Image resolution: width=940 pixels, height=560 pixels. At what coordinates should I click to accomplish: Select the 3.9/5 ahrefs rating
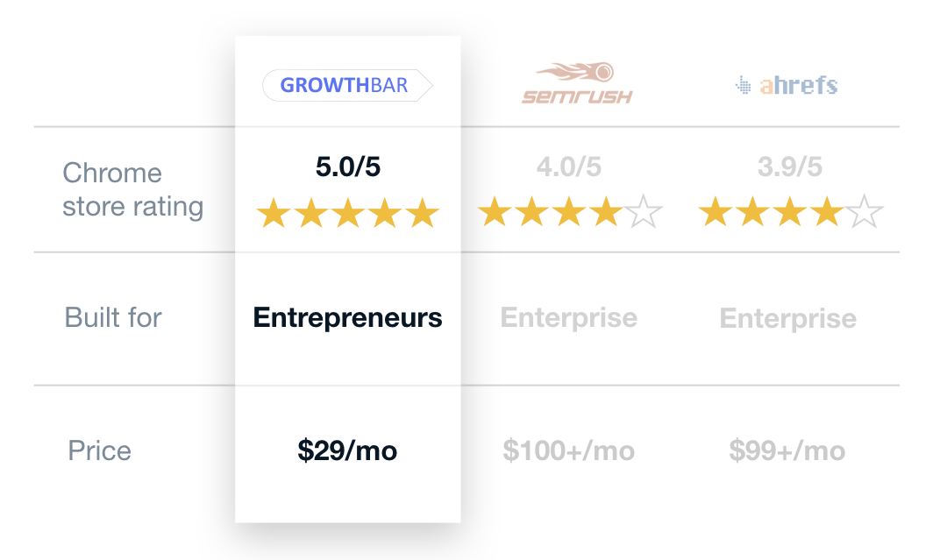789,167
